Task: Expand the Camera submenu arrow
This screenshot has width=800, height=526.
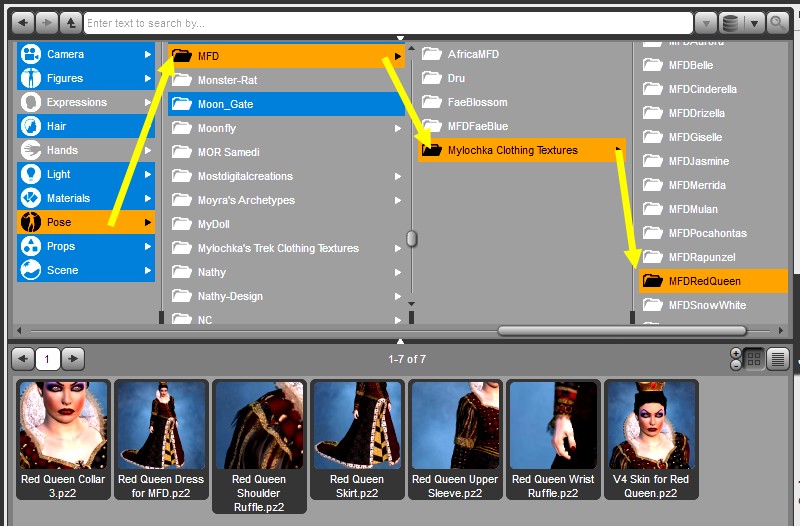Action: 147,54
